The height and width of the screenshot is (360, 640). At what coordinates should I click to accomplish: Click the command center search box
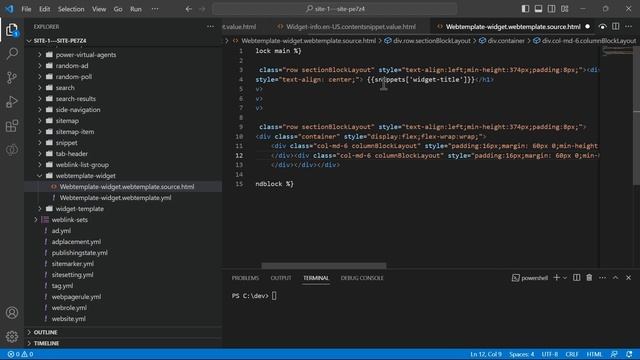point(335,9)
